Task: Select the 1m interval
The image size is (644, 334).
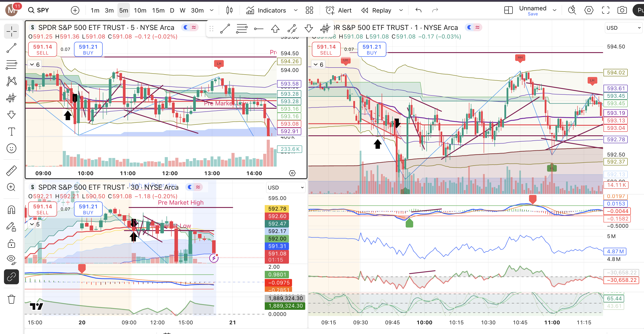Action: coord(95,10)
